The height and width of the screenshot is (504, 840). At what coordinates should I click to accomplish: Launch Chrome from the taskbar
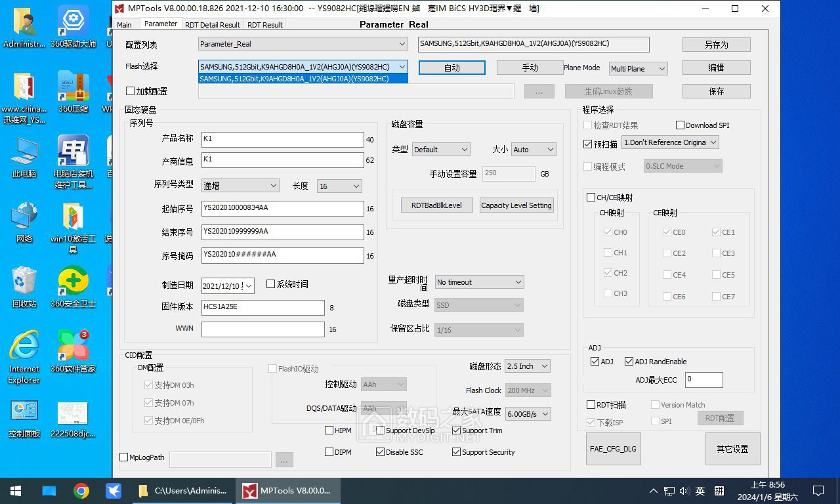81,490
